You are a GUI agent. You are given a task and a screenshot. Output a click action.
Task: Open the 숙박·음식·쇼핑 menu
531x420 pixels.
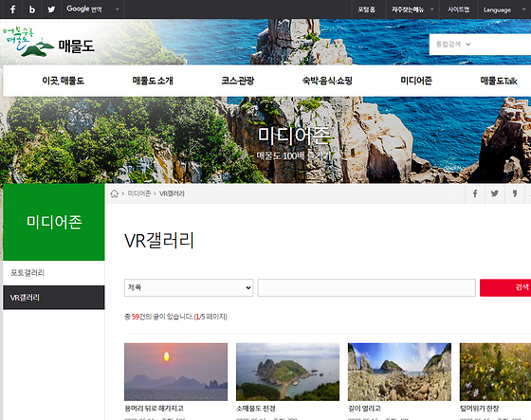coord(327,81)
